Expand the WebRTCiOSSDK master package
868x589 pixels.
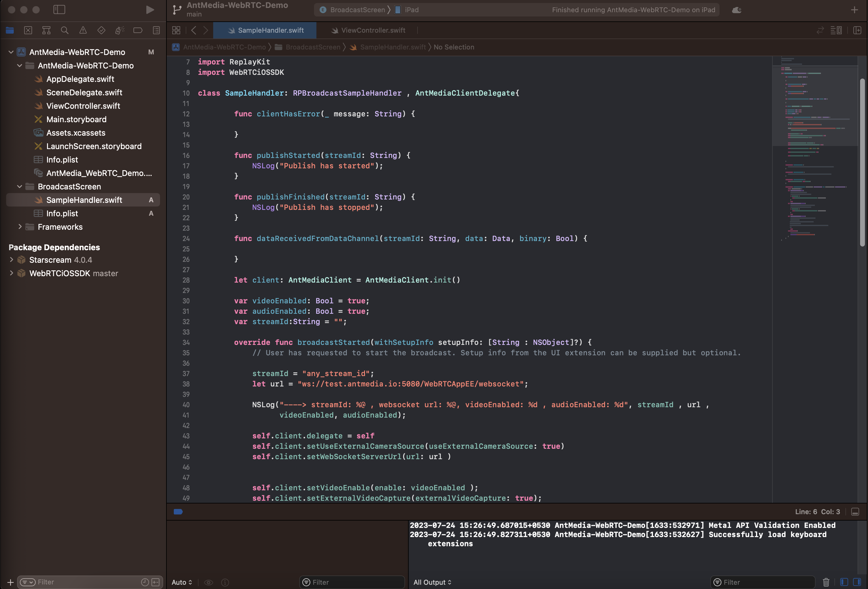[x=11, y=273]
